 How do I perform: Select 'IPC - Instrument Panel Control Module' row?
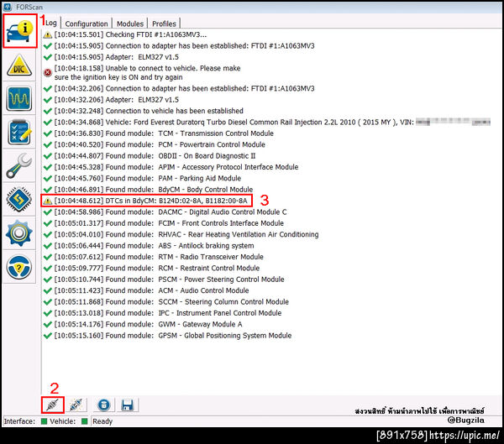coord(162,313)
